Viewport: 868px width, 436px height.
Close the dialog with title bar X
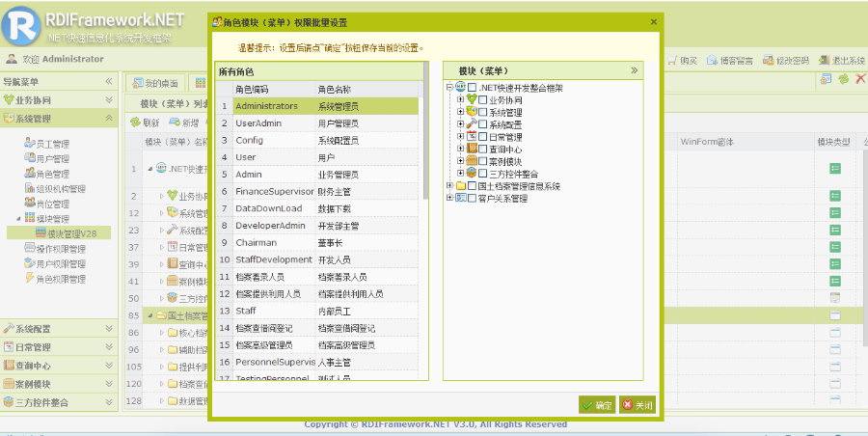click(654, 22)
